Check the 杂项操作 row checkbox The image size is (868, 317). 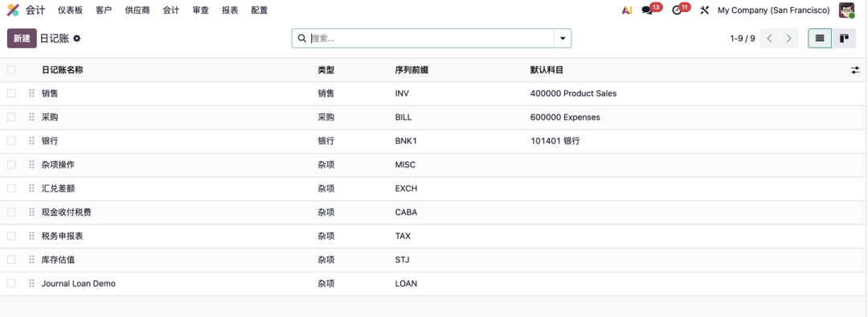[x=11, y=165]
